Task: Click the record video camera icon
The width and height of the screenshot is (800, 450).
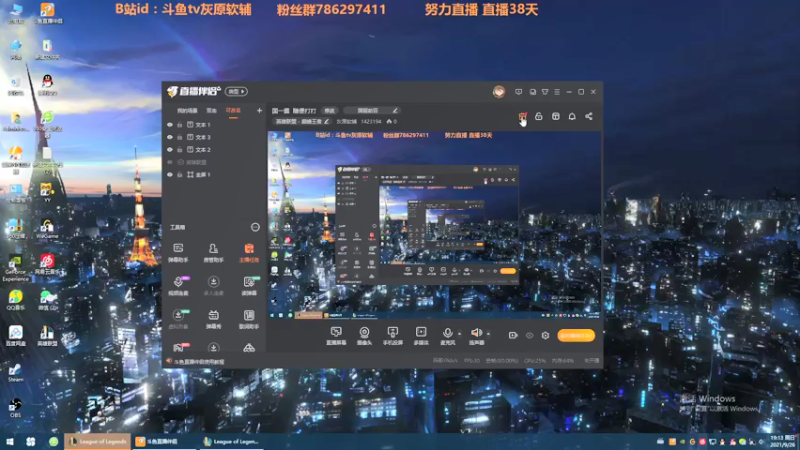Action: [513, 335]
